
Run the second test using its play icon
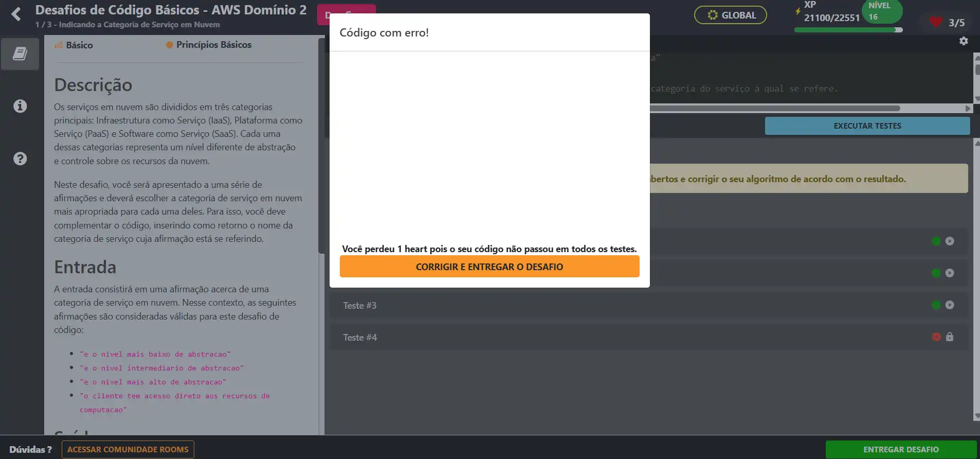click(950, 273)
